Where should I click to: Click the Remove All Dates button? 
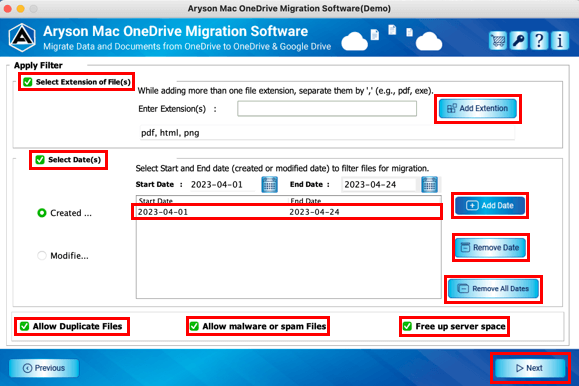493,289
